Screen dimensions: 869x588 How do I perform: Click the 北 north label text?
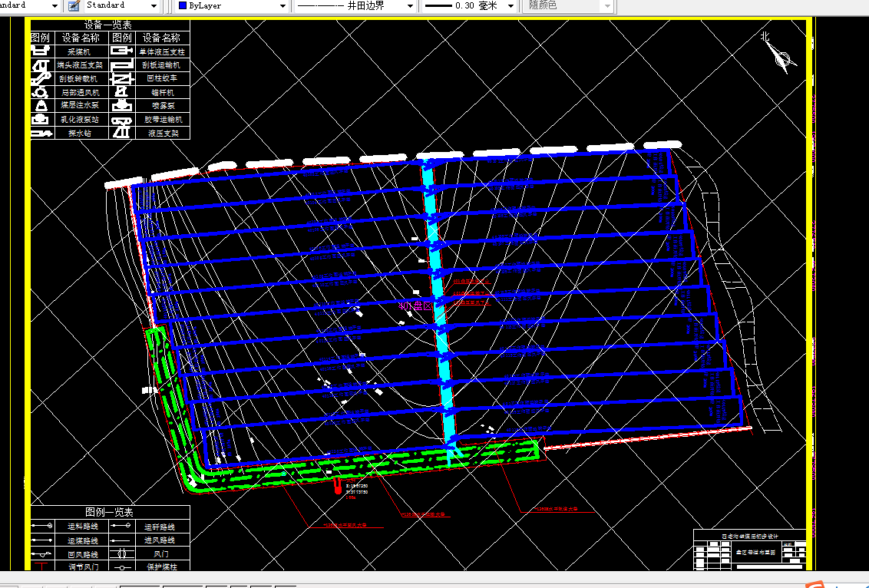pyautogui.click(x=765, y=36)
